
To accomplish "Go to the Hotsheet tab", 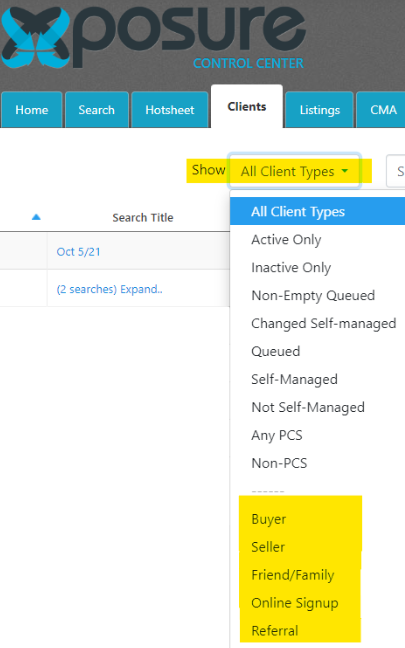I will [169, 110].
